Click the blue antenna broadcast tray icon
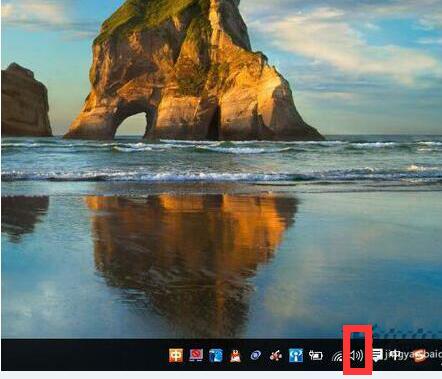This screenshot has height=379, width=442. tap(296, 355)
